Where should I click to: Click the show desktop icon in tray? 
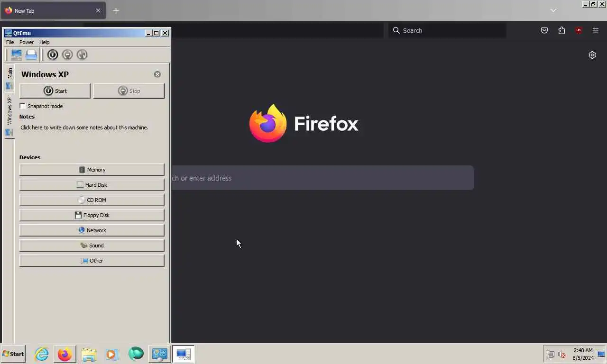pos(601,354)
